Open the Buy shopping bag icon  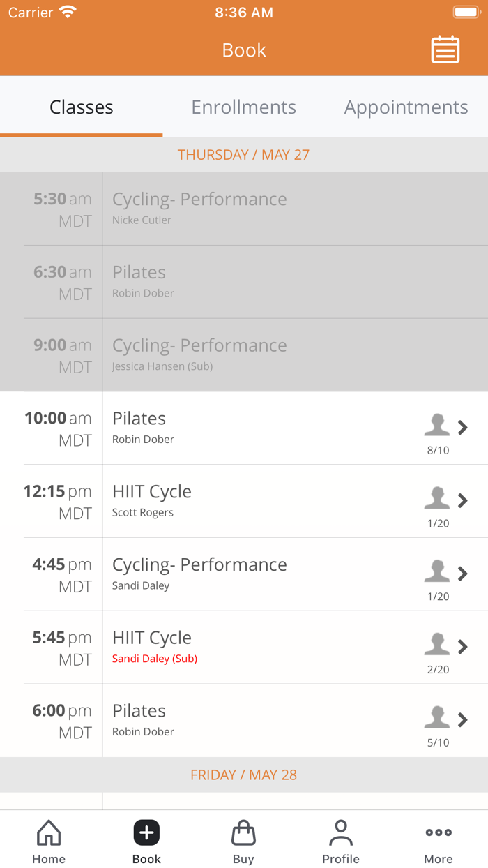click(x=243, y=832)
